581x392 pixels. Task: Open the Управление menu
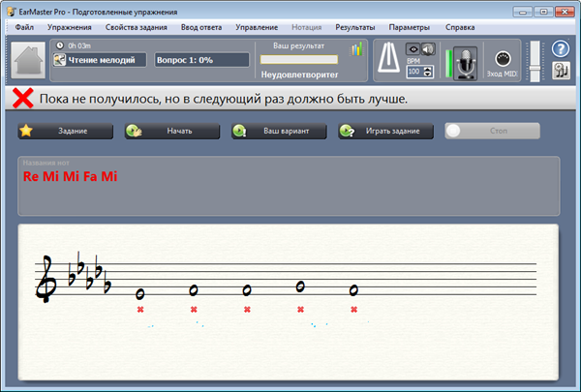(257, 27)
